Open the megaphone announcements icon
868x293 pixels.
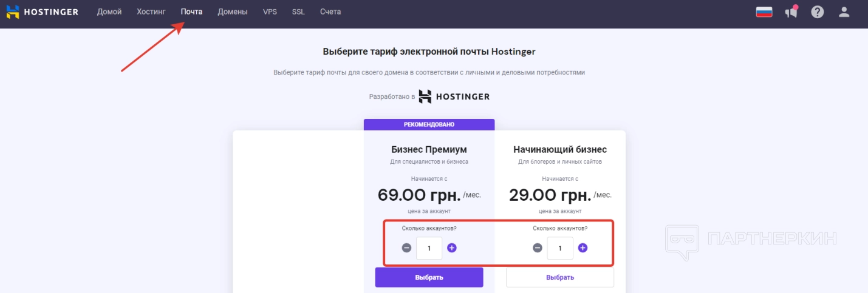pyautogui.click(x=791, y=12)
